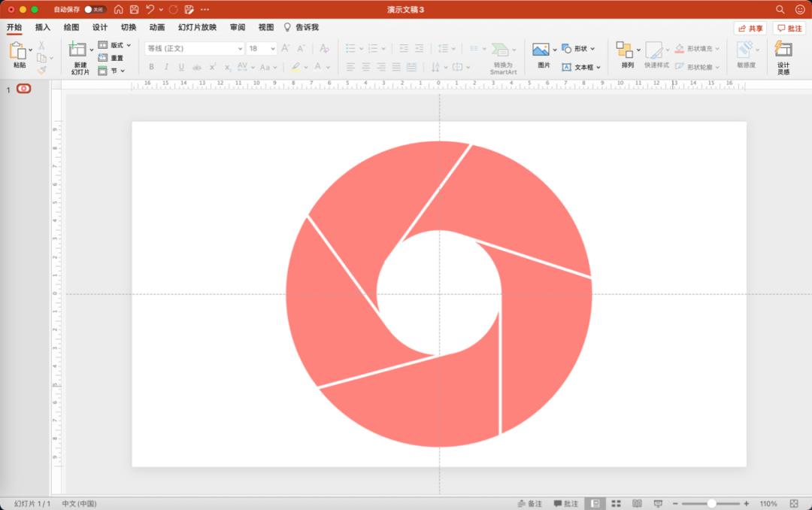
Task: Click the Tell Me (告诉我) box
Action: pos(301,28)
